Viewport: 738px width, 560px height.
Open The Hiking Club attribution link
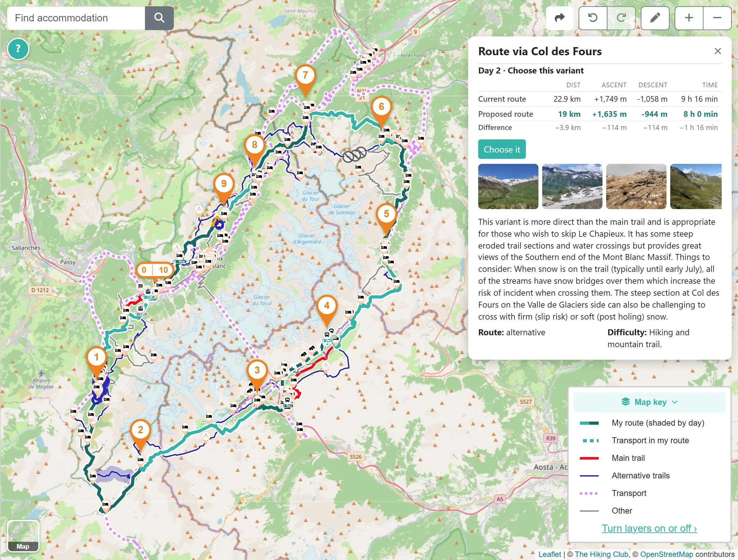[x=602, y=554]
